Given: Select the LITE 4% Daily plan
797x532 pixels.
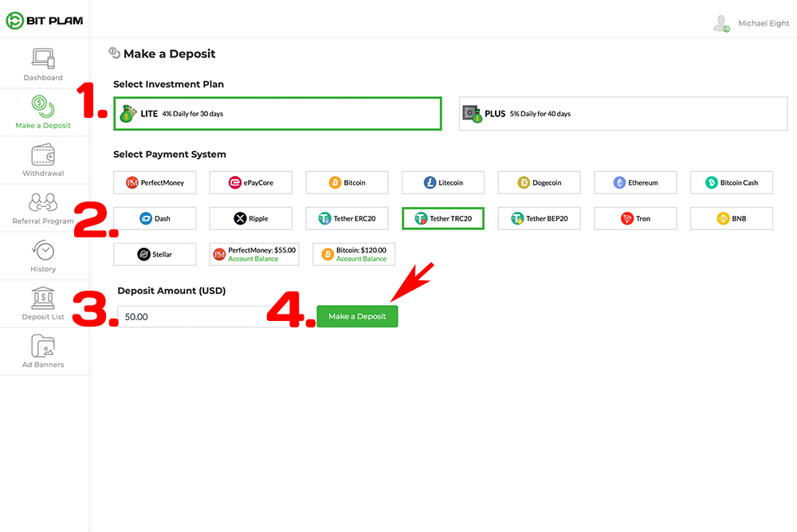Looking at the screenshot, I should 277,114.
